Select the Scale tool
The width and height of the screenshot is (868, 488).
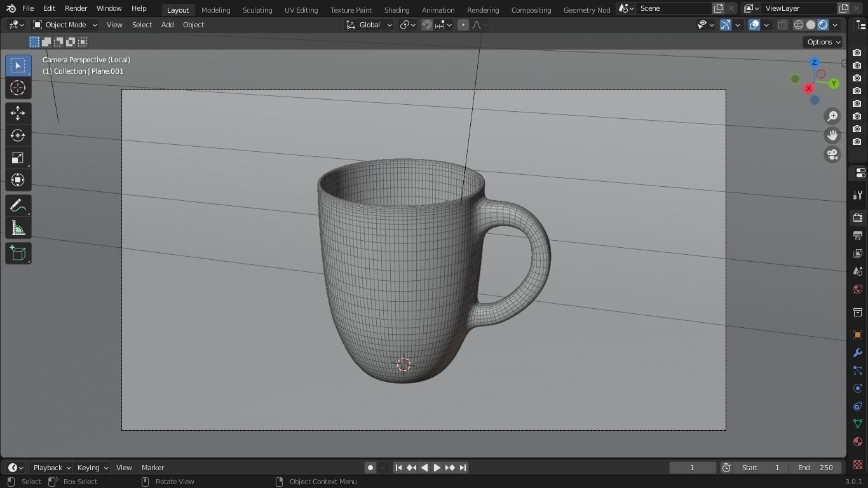pyautogui.click(x=18, y=158)
